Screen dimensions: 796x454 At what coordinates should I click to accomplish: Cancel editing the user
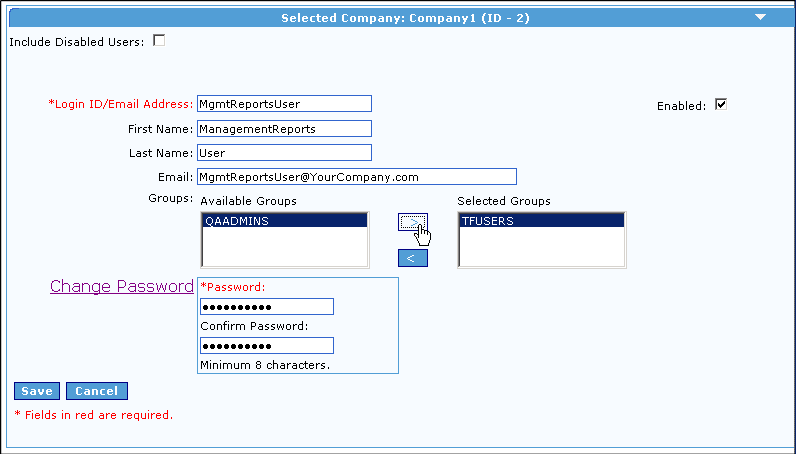point(97,391)
